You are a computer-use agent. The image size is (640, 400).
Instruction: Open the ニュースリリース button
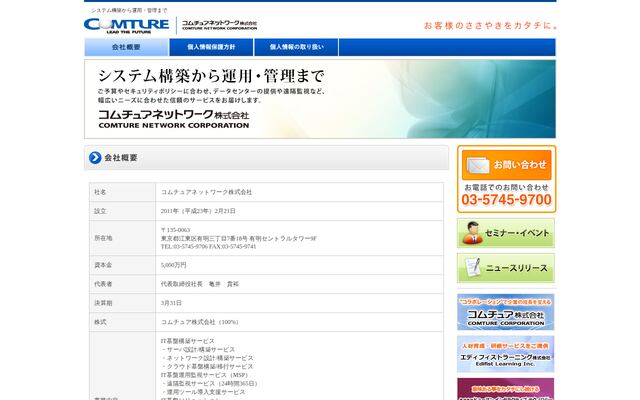[506, 268]
